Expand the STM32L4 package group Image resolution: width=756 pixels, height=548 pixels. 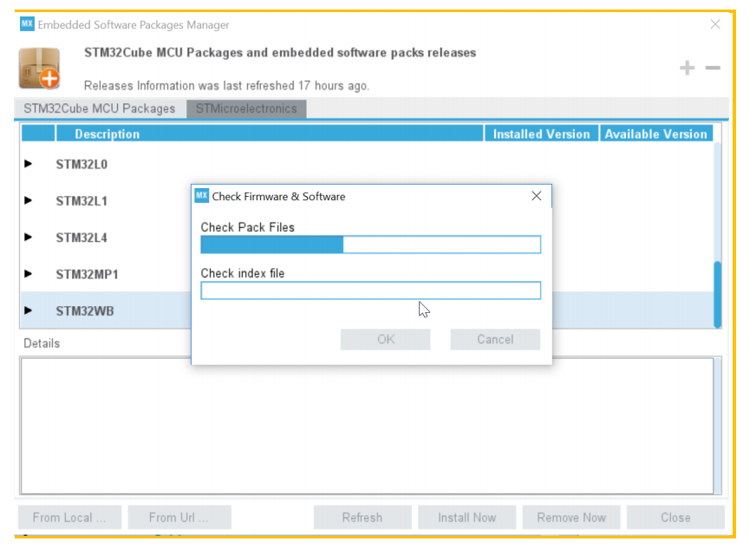click(x=29, y=237)
